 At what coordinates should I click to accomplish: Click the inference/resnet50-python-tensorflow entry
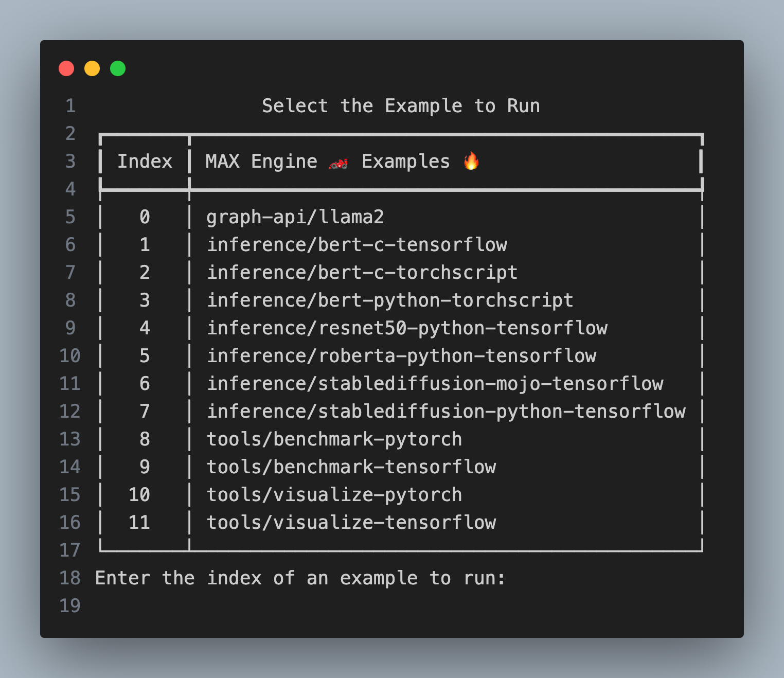pos(407,328)
